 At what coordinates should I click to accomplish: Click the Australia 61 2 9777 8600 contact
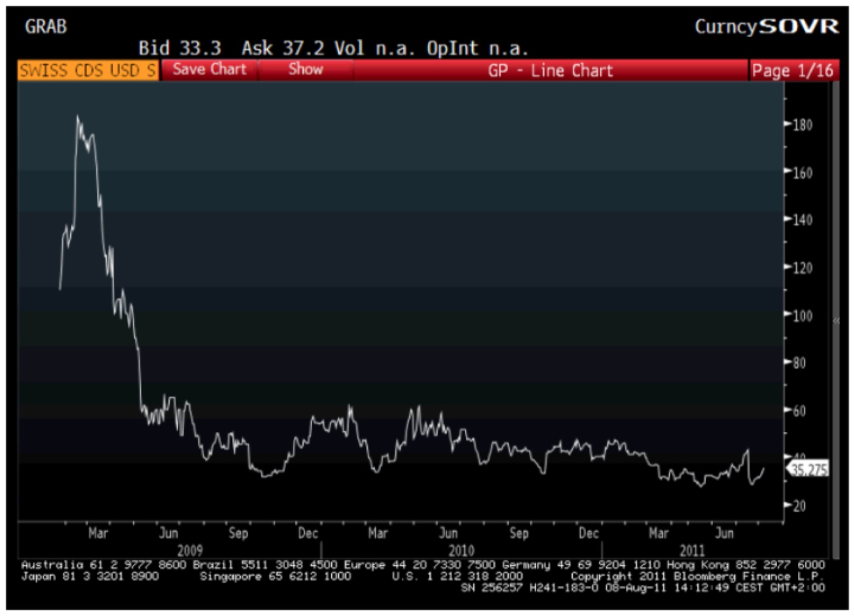pyautogui.click(x=104, y=565)
